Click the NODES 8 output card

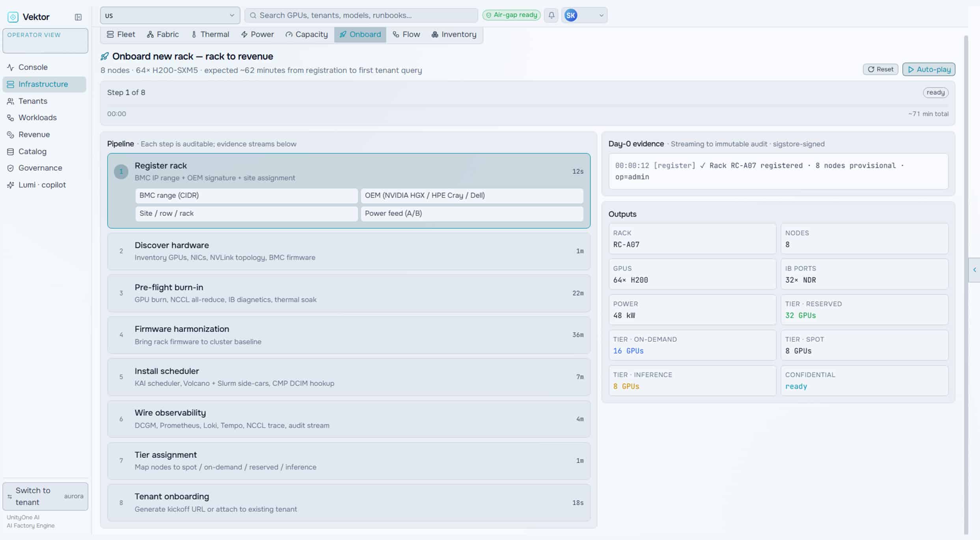coord(864,239)
